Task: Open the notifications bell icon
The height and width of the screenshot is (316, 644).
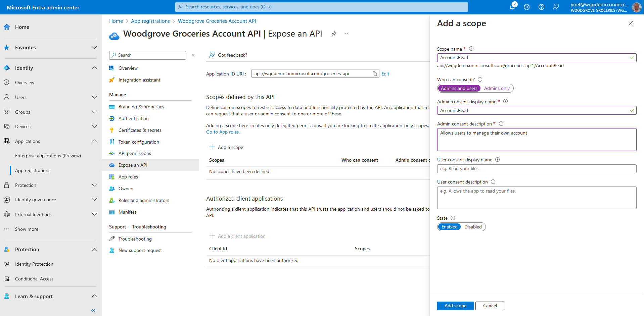Action: [512, 7]
